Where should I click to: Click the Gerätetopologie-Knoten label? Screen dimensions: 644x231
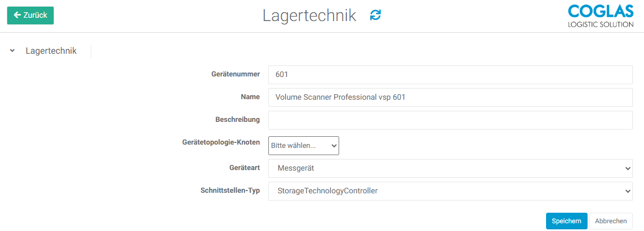[221, 142]
